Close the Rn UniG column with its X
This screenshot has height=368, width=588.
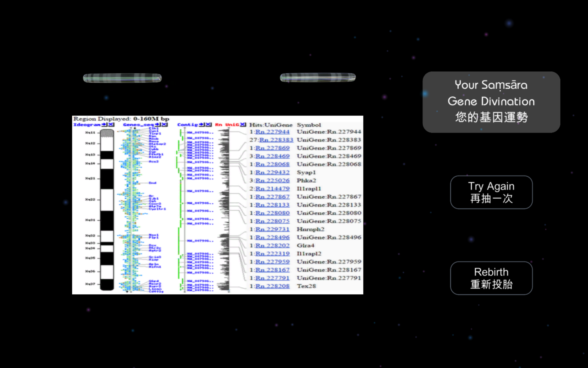243,125
